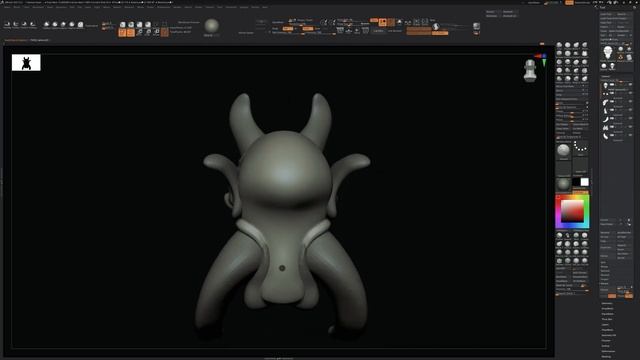The width and height of the screenshot is (640, 360).
Task: Click the triangle icon beside the orange buttons
Action: [x=400, y=22]
